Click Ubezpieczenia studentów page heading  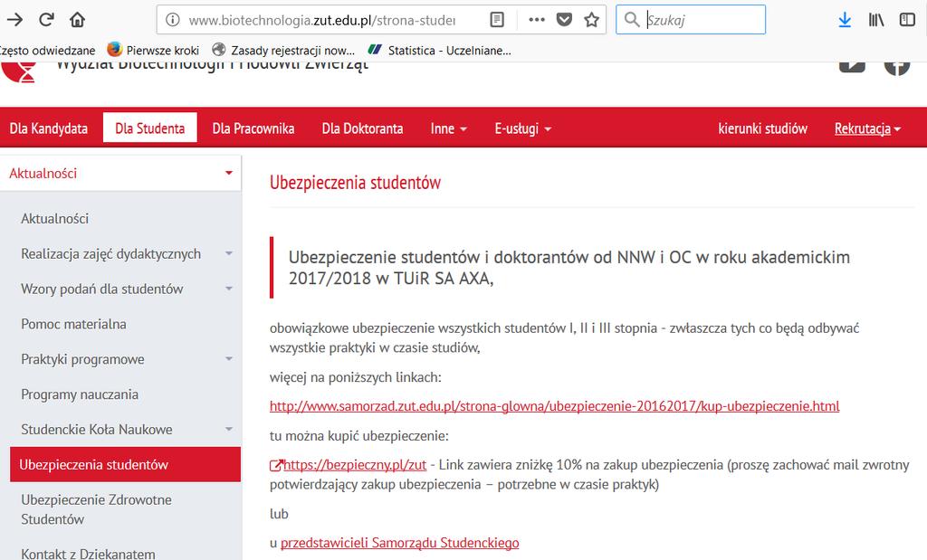coord(355,183)
